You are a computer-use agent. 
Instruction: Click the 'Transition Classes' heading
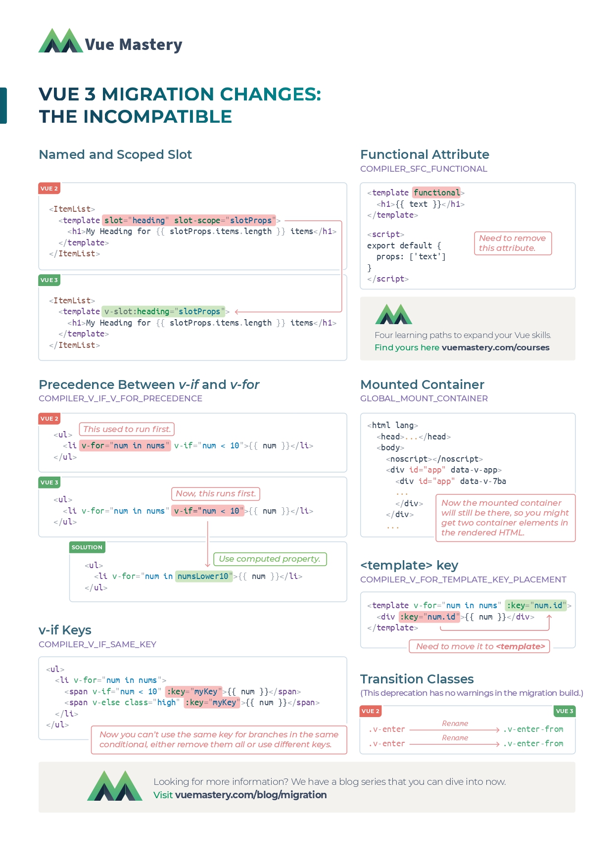pos(417,679)
